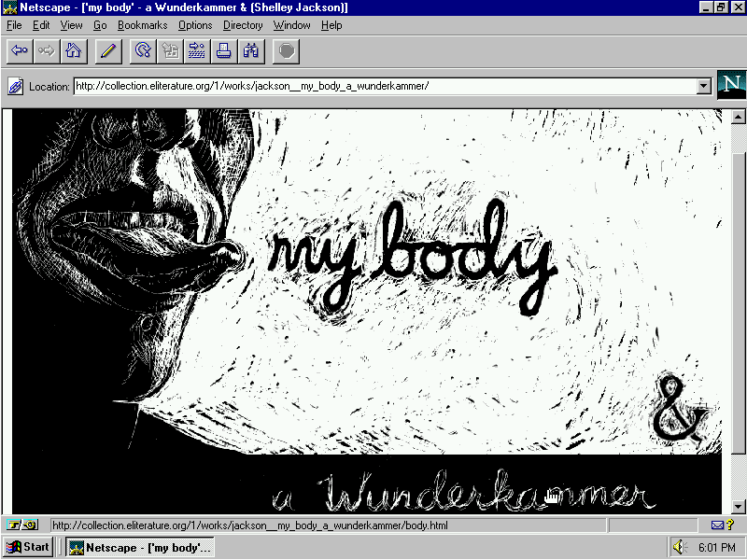Click the scroll up arrow
This screenshot has height=560, width=747.
pyautogui.click(x=738, y=116)
